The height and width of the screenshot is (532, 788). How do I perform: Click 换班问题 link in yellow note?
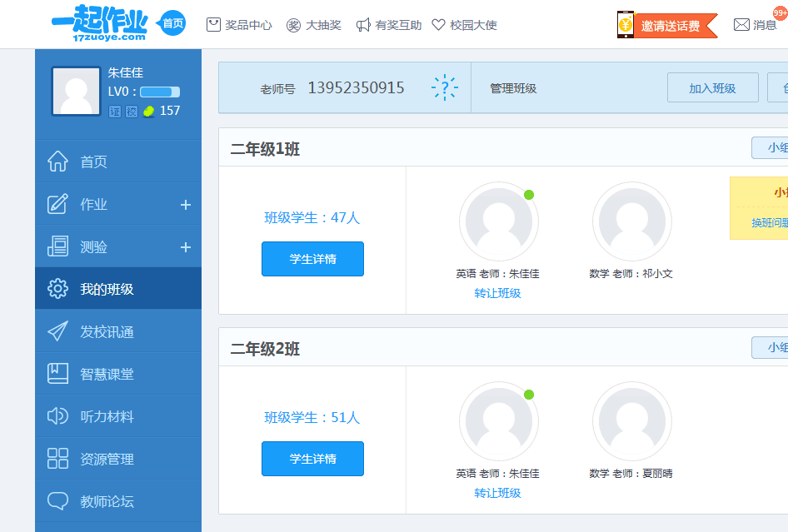point(770,222)
